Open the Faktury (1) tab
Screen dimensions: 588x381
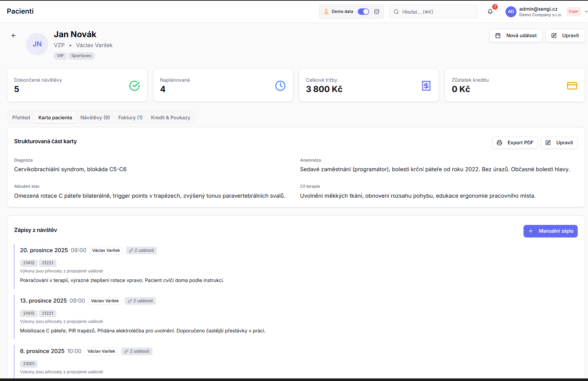pos(130,117)
